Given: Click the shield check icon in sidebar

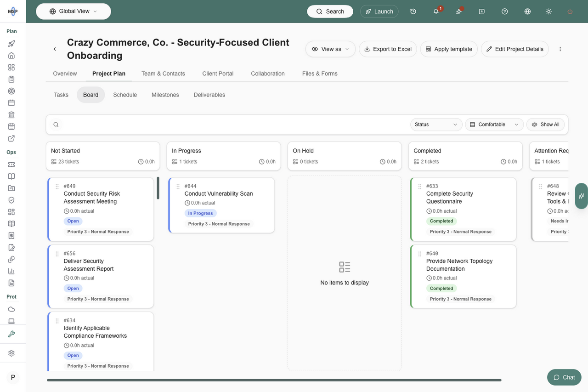Looking at the screenshot, I should (x=11, y=200).
